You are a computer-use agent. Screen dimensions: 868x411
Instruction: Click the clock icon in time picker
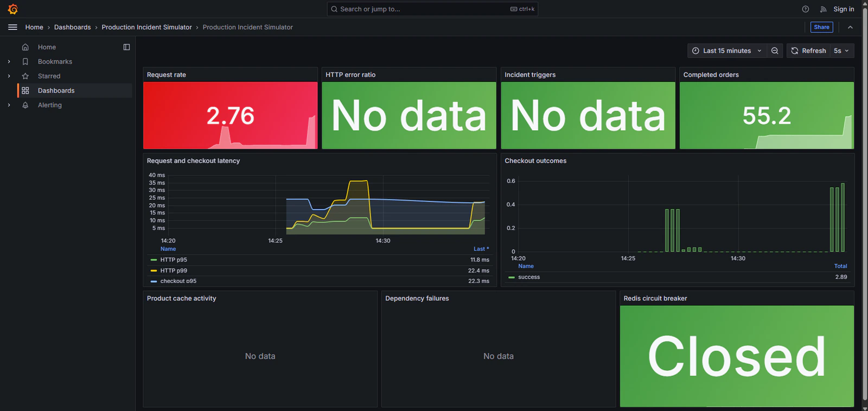click(695, 50)
